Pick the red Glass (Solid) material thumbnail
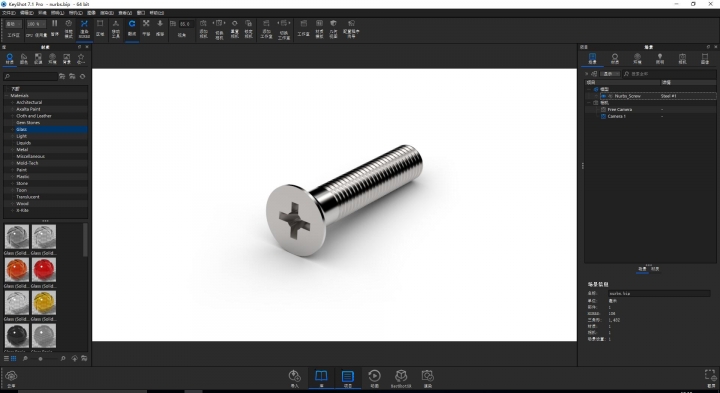This screenshot has height=393, width=720. click(x=44, y=269)
